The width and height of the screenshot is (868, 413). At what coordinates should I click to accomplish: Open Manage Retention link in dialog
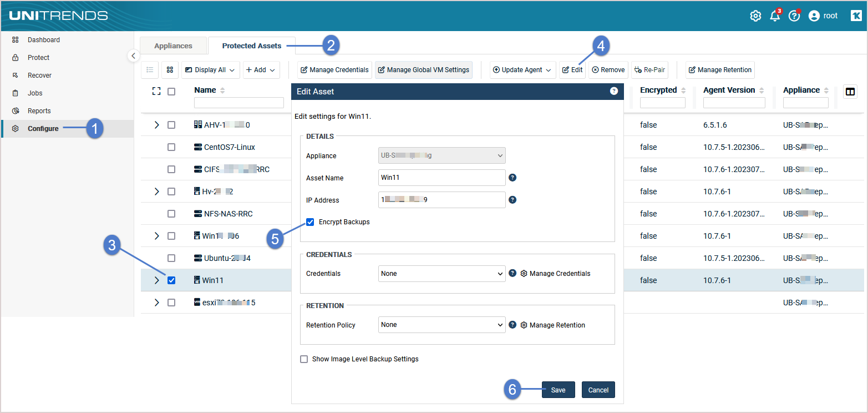point(552,325)
